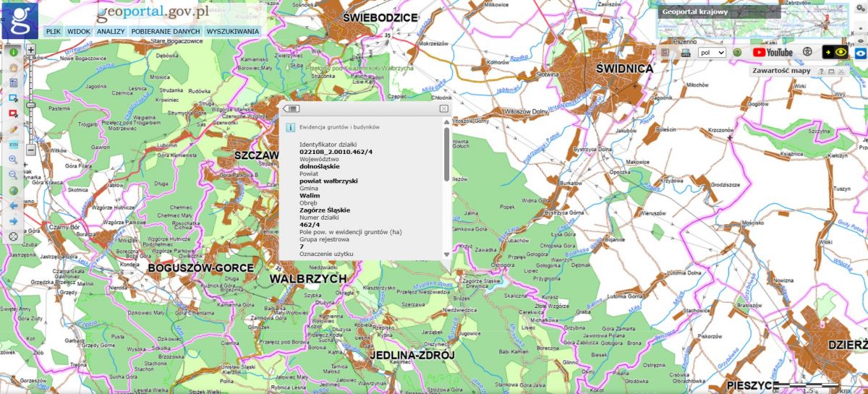The height and width of the screenshot is (394, 868).
Task: Click the popup menu list icon
Action: (x=292, y=108)
